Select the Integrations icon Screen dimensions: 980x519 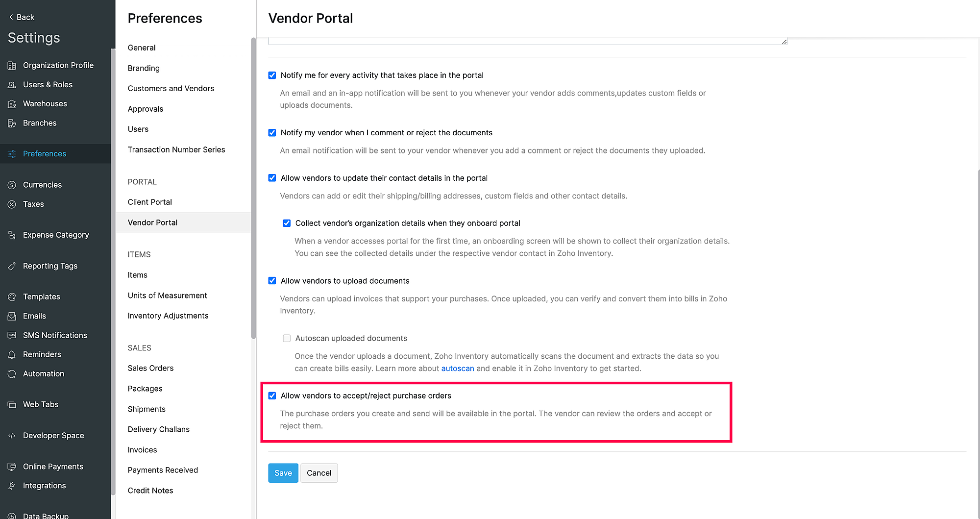12,485
